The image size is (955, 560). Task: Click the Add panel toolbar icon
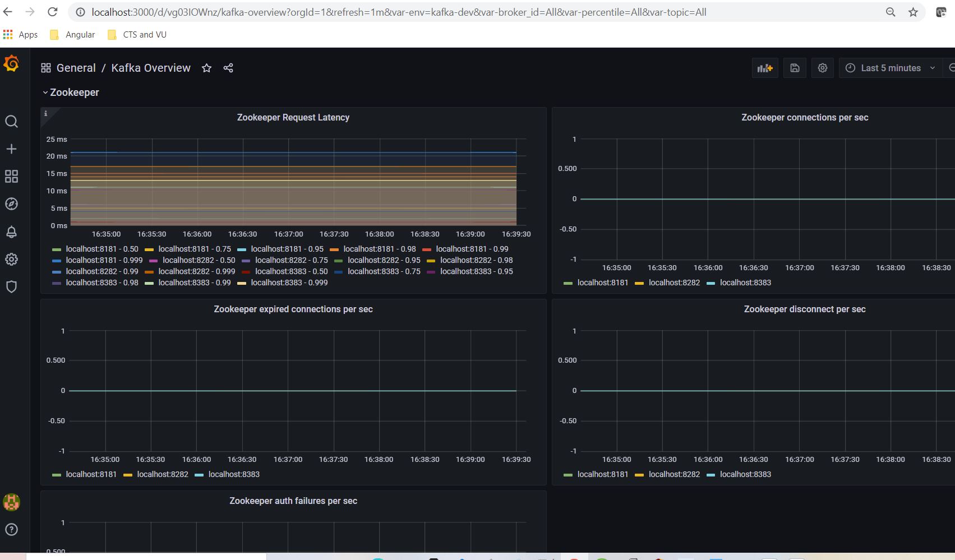click(764, 67)
